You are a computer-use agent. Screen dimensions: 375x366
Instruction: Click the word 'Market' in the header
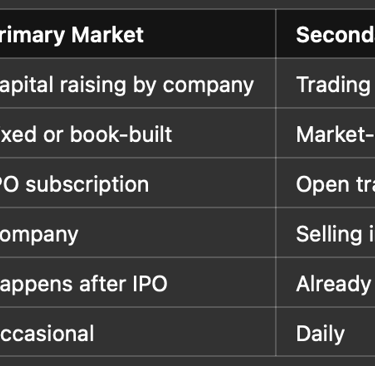click(107, 35)
